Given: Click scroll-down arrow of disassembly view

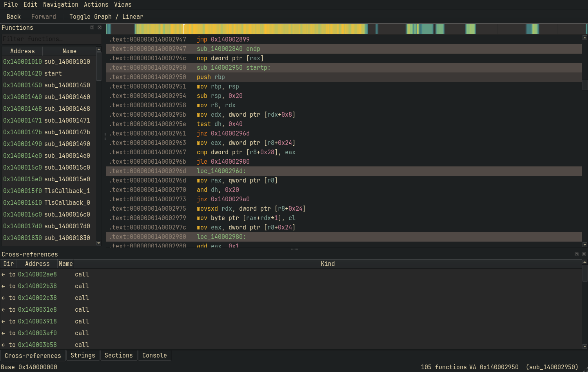Looking at the screenshot, I should 585,245.
